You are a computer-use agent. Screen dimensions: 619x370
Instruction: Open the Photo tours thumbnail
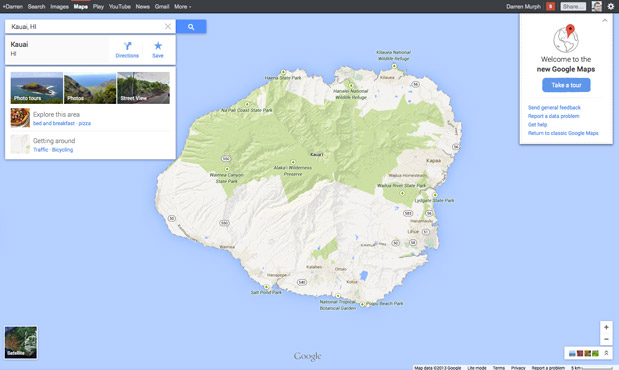(x=37, y=88)
